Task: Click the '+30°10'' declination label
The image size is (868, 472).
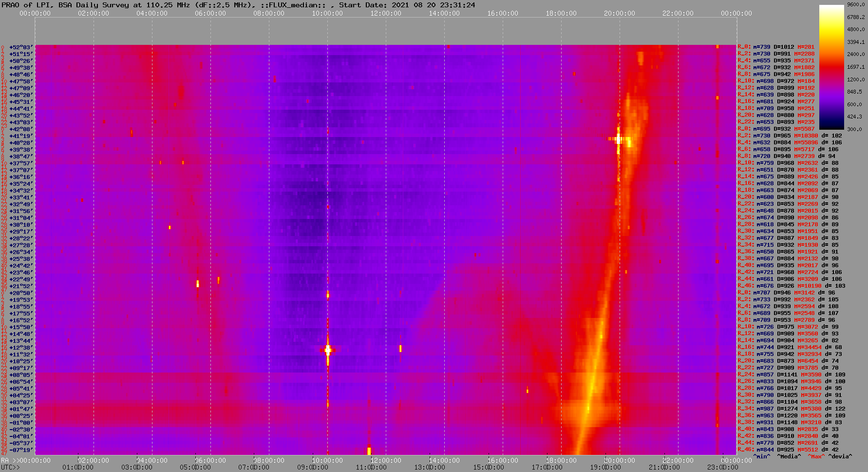Action: click(21, 225)
